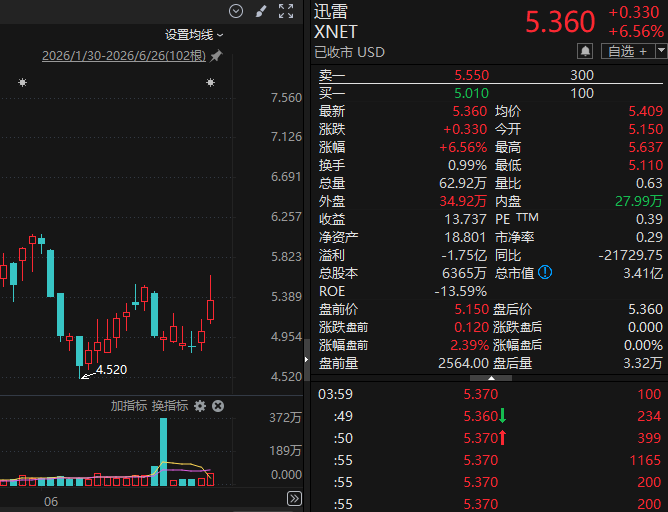Screen dimensions: 668x512
Task: Click the headline price 5.360
Action: 560,22
